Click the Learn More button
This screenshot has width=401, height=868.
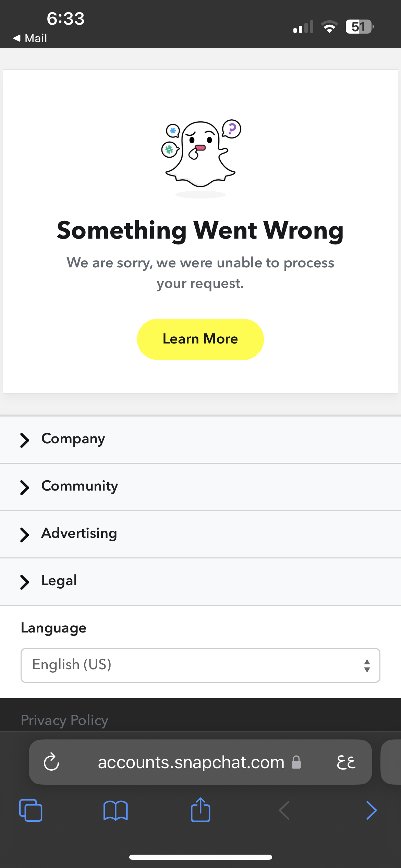(x=200, y=339)
